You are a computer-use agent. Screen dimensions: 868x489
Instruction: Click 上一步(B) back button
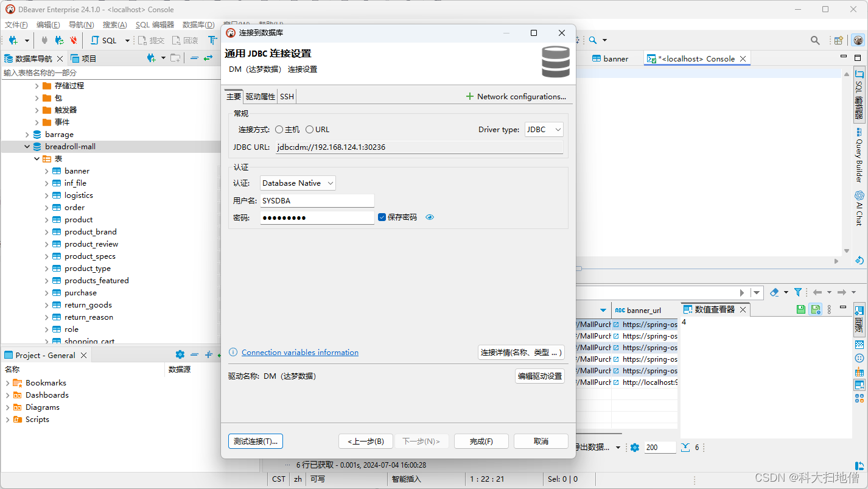(366, 442)
